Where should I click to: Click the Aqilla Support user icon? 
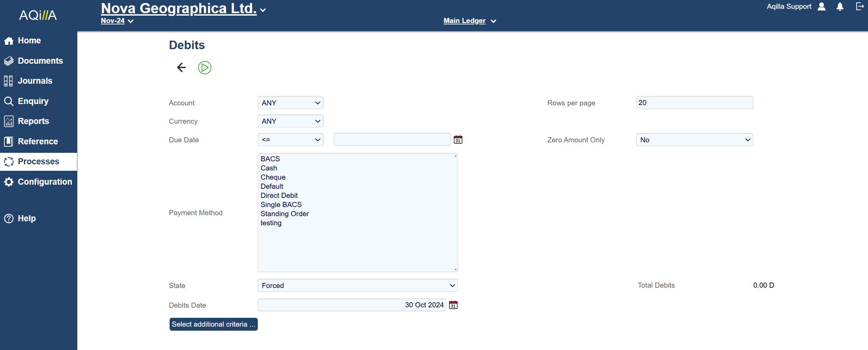[822, 7]
